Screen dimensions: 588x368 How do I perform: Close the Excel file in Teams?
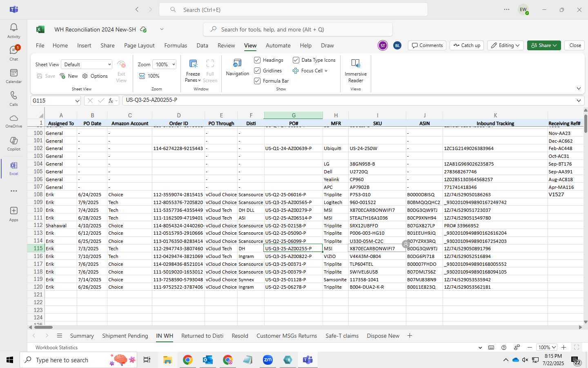(575, 45)
